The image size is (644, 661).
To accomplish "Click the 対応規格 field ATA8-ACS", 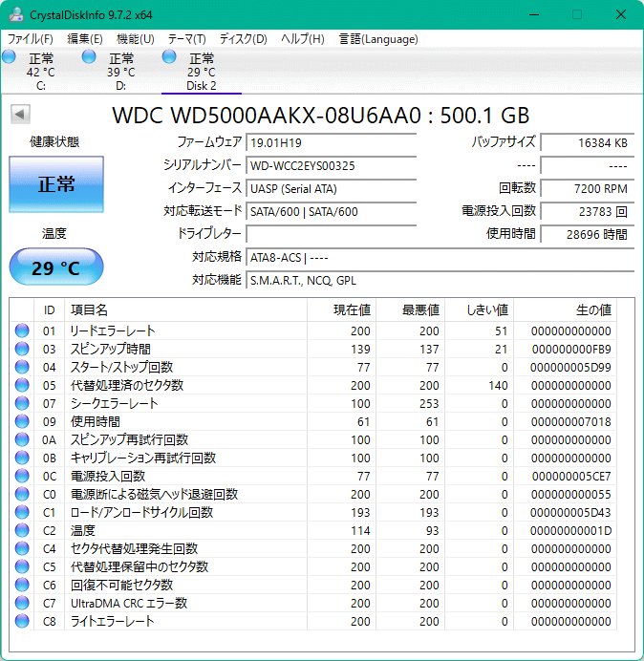I will pos(440,257).
